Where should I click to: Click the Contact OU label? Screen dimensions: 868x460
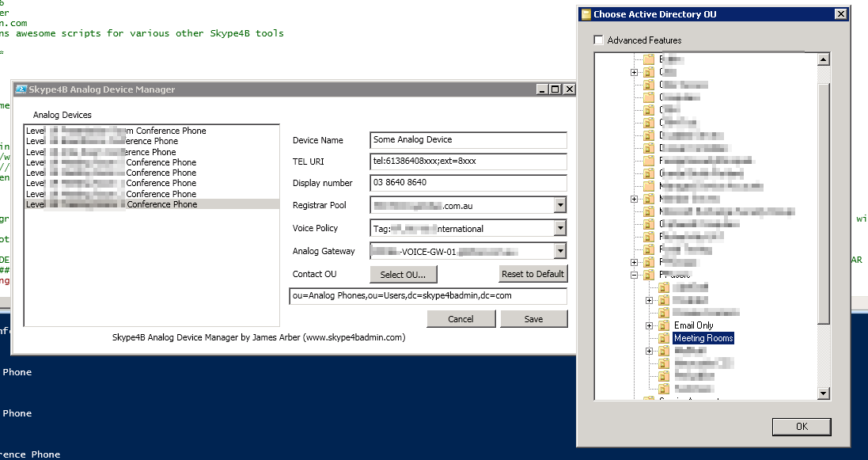click(314, 274)
